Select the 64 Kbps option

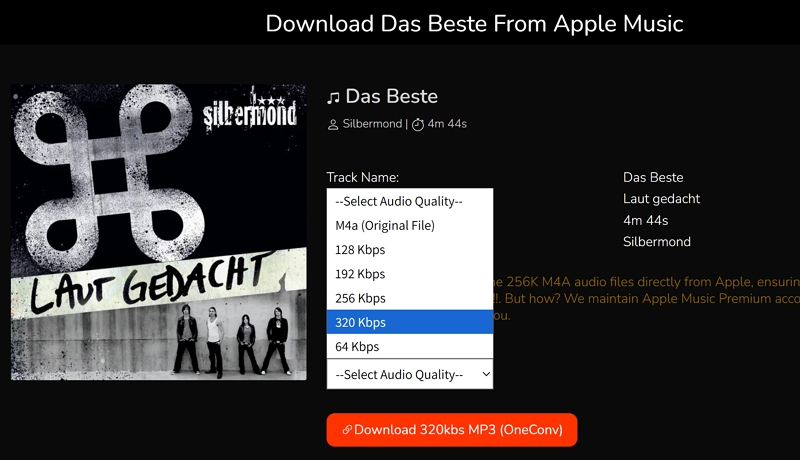tap(410, 347)
